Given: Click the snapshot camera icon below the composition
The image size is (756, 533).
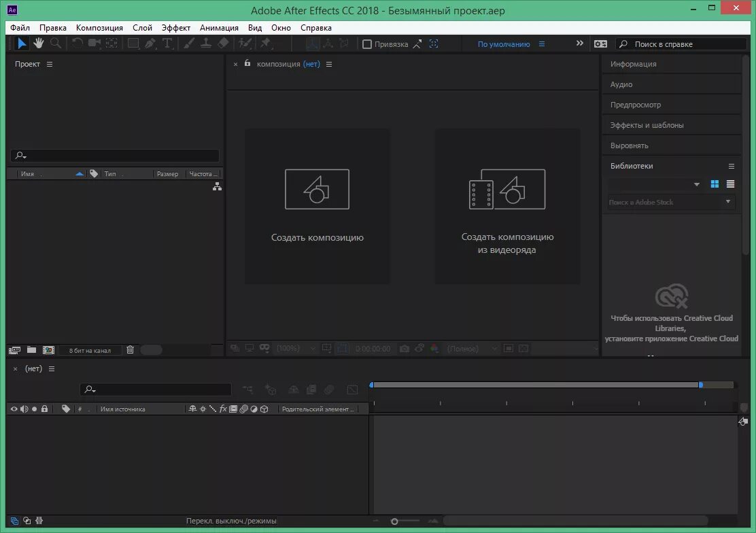Looking at the screenshot, I should [x=403, y=348].
